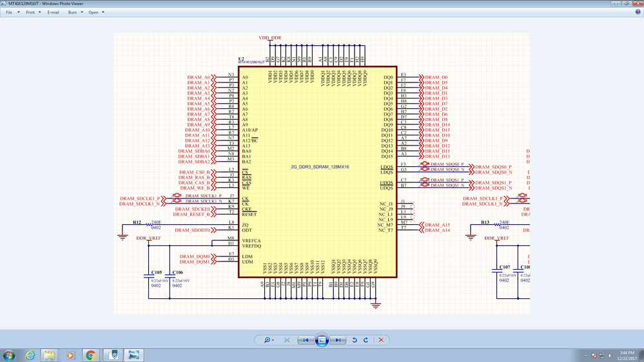This screenshot has height=362, width=644.
Task: Open the File menu
Action: coord(9,12)
